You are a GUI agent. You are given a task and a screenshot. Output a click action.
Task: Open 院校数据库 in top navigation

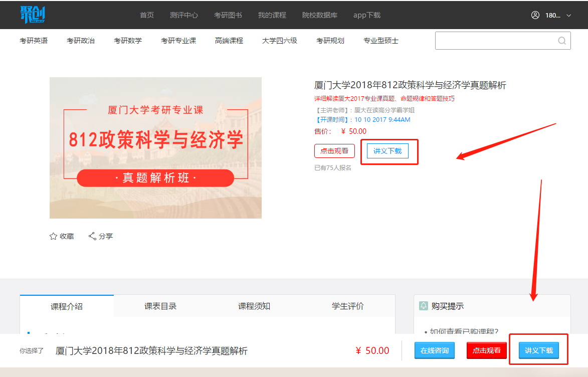(x=319, y=15)
